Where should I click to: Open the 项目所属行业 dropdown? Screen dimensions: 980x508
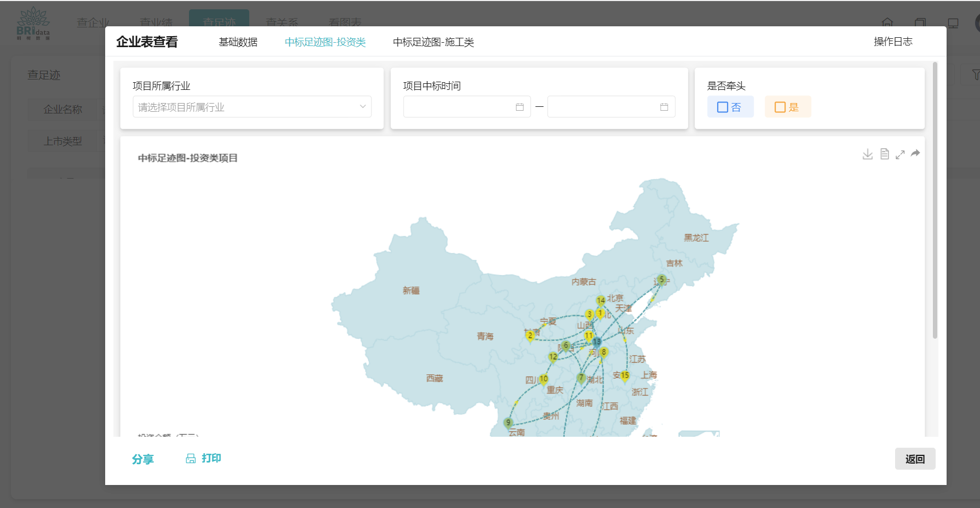coord(252,107)
